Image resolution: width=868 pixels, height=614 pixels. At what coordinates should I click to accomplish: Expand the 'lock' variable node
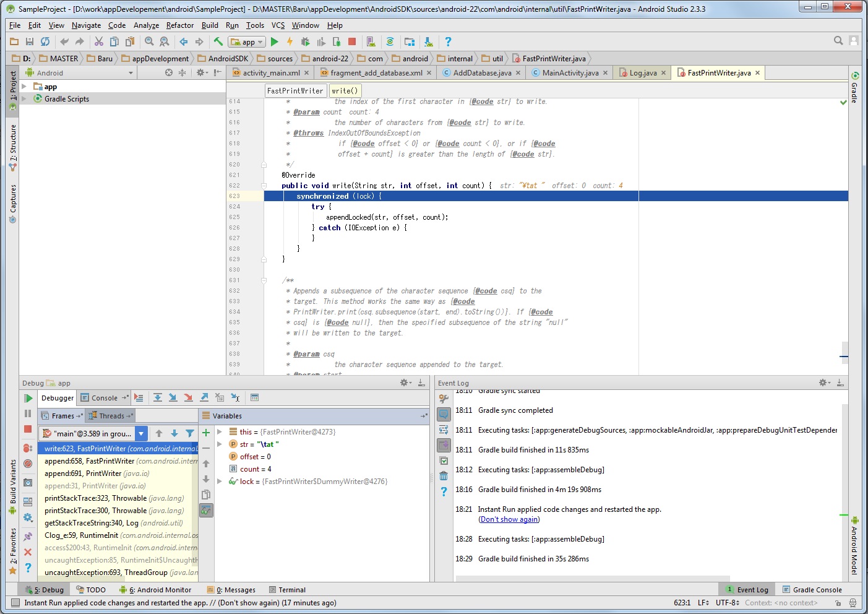pyautogui.click(x=220, y=482)
